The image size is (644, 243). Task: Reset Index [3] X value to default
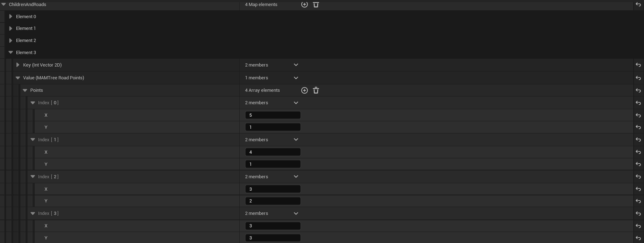[x=638, y=226]
